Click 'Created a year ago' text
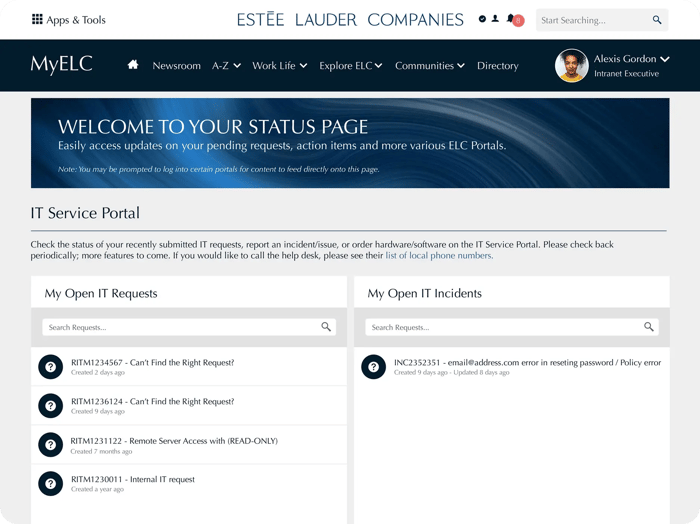700x524 pixels. (x=97, y=489)
